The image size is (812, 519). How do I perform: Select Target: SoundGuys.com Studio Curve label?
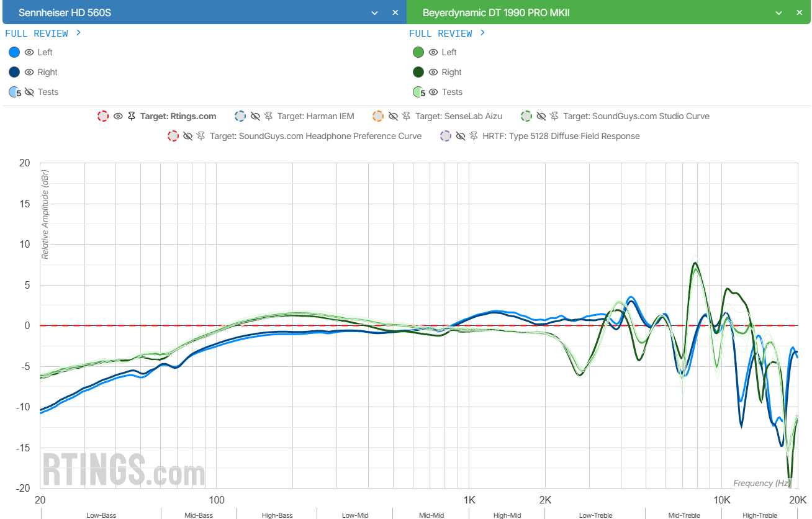coord(636,116)
